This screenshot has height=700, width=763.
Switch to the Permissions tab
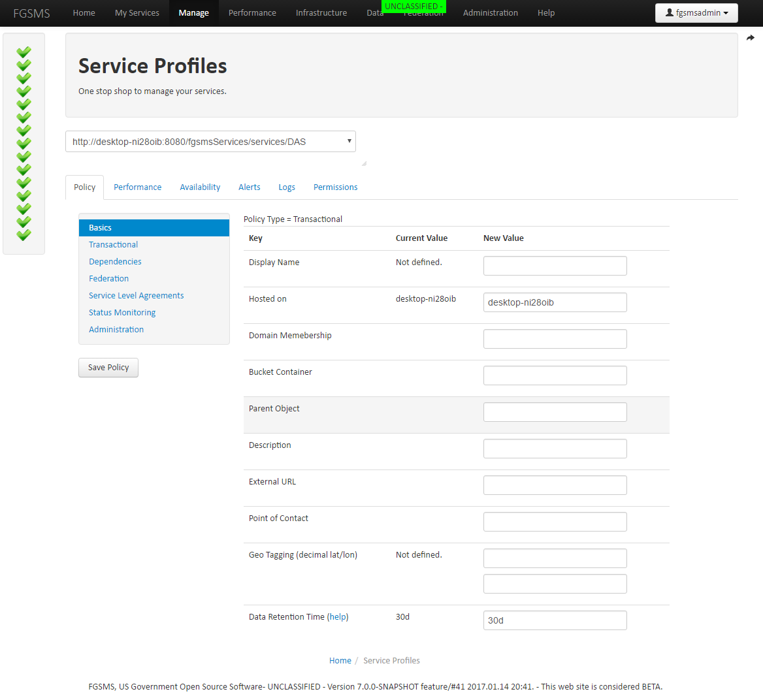pos(336,187)
